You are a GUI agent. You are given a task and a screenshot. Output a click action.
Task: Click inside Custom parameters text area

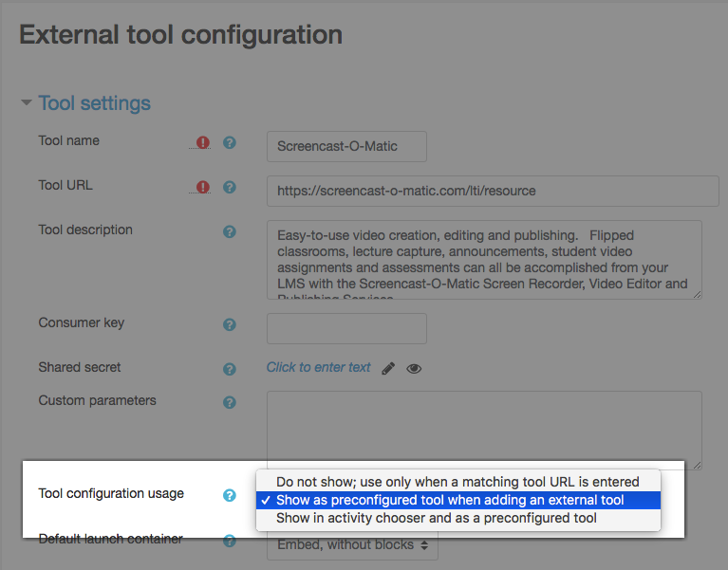click(x=484, y=430)
